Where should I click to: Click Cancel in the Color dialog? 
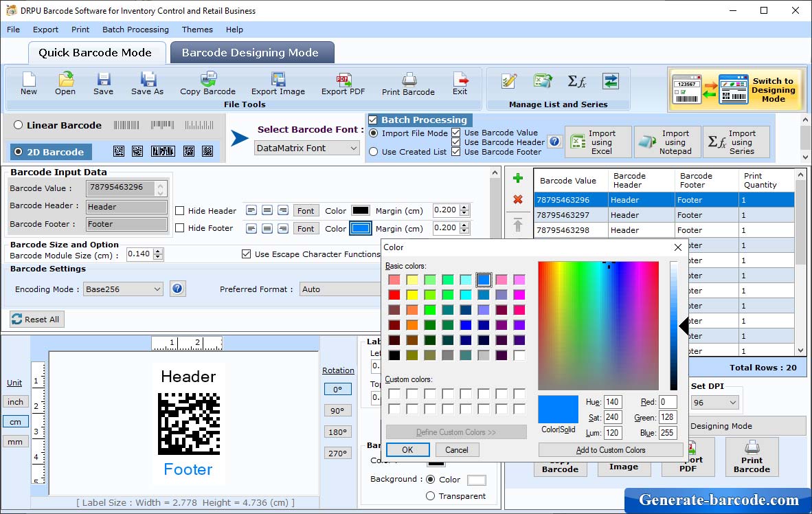tap(457, 449)
